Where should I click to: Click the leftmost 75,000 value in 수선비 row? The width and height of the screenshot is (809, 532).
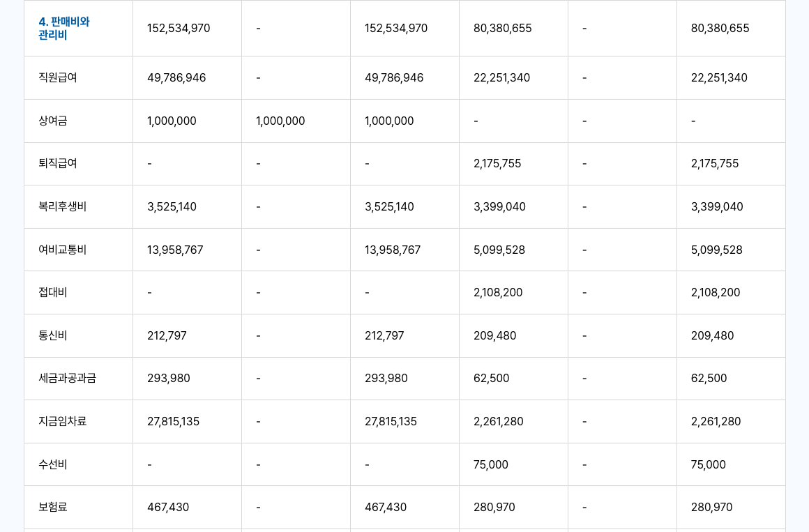point(491,464)
